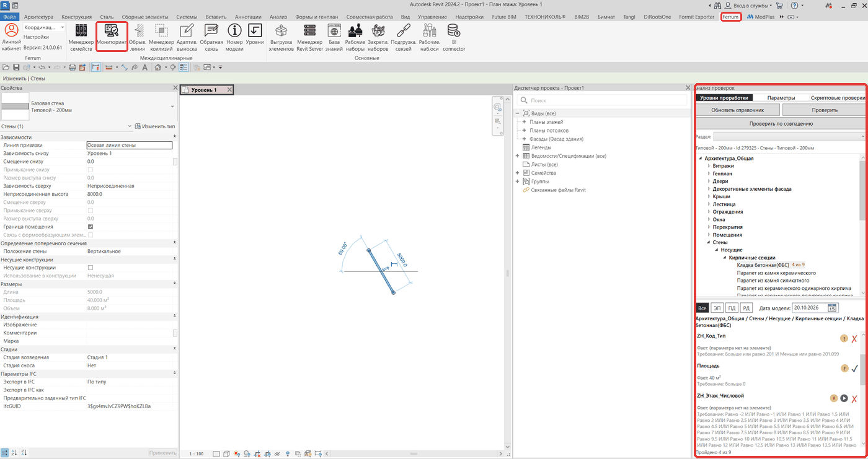Click the Save icon in quick access toolbar
The image size is (868, 459).
(x=15, y=67)
